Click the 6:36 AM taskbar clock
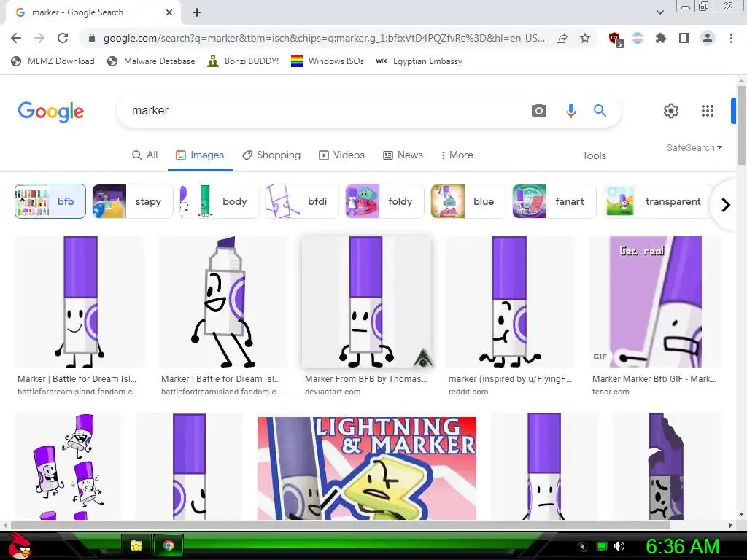 tap(683, 547)
